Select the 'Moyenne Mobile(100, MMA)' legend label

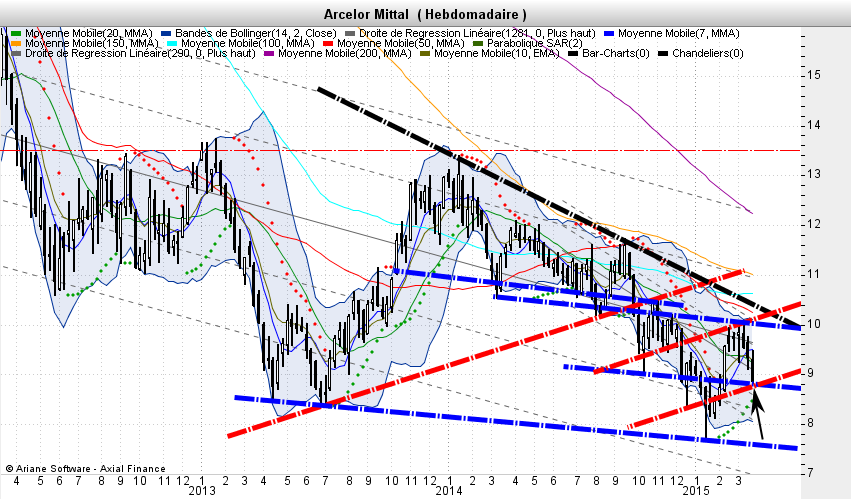[x=248, y=43]
